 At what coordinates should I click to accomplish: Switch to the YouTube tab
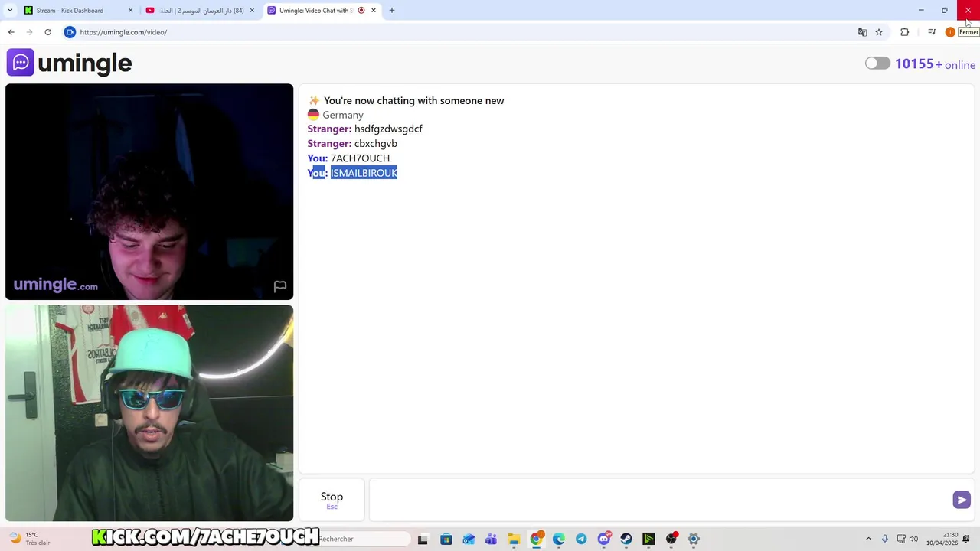[201, 11]
